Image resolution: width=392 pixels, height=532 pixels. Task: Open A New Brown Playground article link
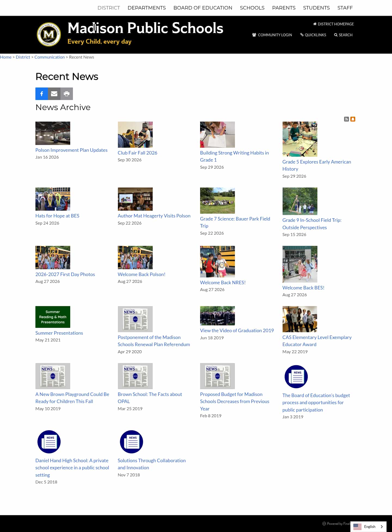coord(72,398)
